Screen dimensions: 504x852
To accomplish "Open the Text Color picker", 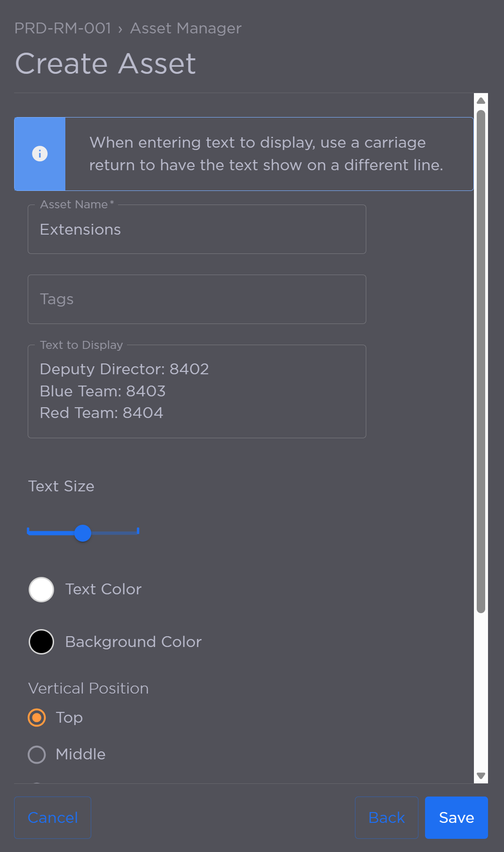I will [x=41, y=589].
